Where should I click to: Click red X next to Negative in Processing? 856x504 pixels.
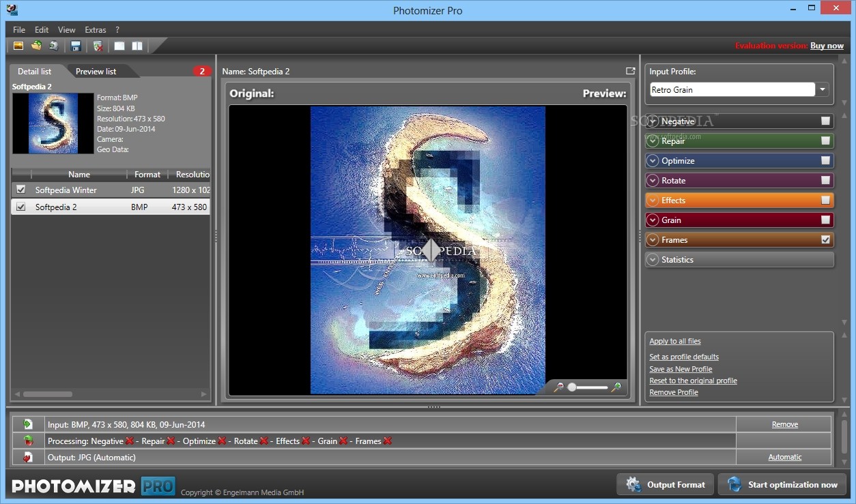click(130, 441)
